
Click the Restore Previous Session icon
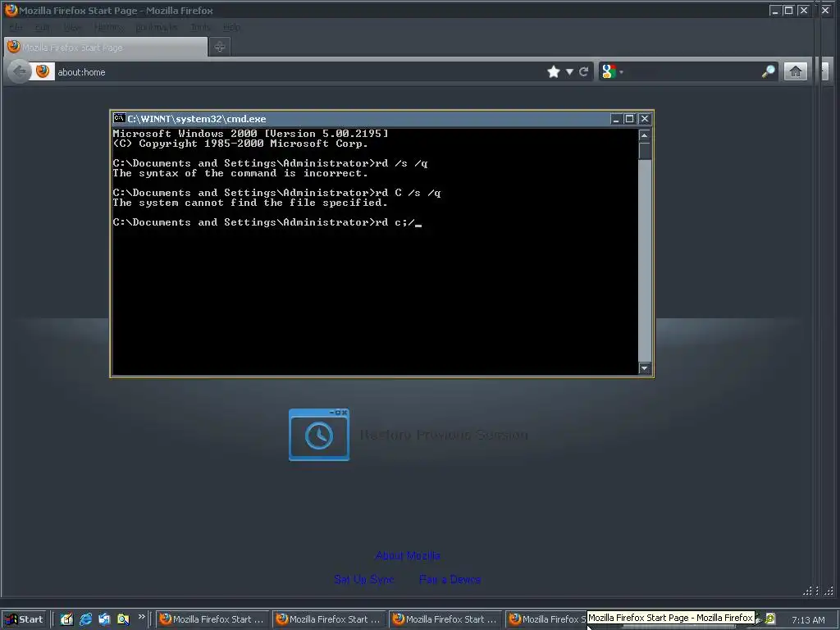pos(319,435)
